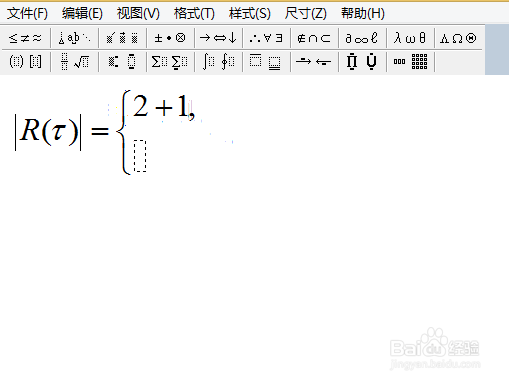Open summation templates palette
Viewport: 509px width, 382px height.
click(x=170, y=62)
